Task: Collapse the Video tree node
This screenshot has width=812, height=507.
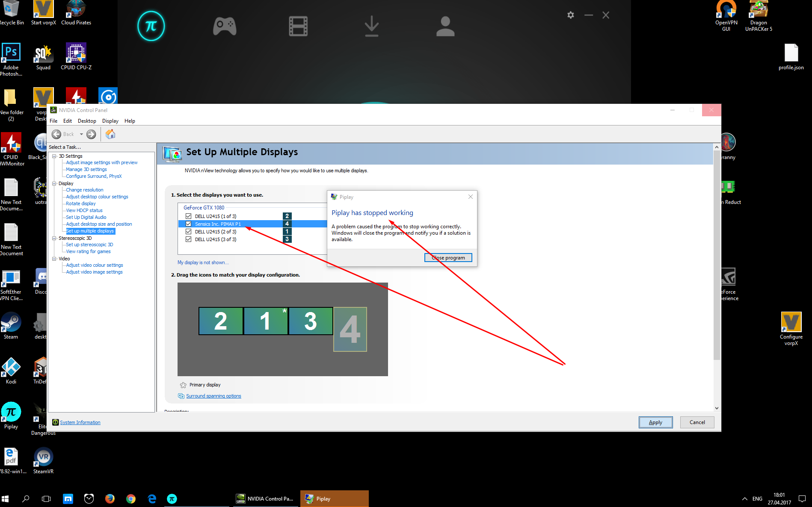Action: click(x=54, y=259)
